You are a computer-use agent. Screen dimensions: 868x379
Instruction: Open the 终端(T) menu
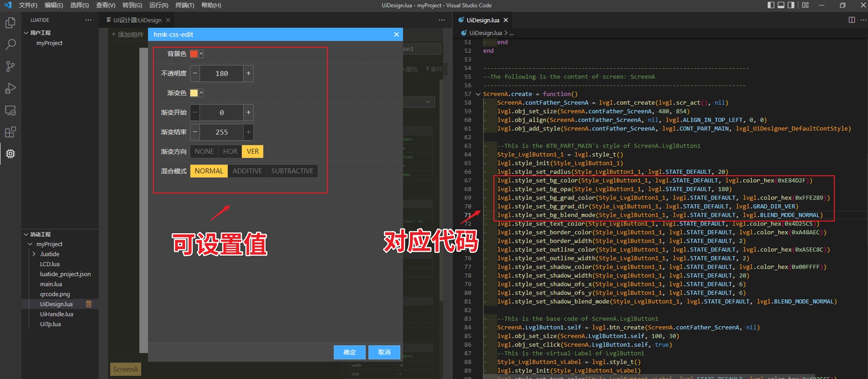pos(185,5)
